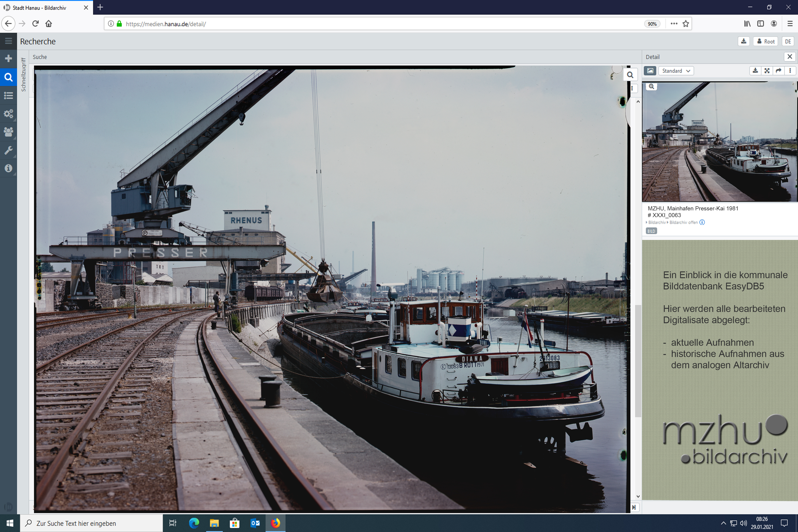The height and width of the screenshot is (532, 798).
Task: Zoom into the thumbnail with magnifier icon
Action: 651,86
